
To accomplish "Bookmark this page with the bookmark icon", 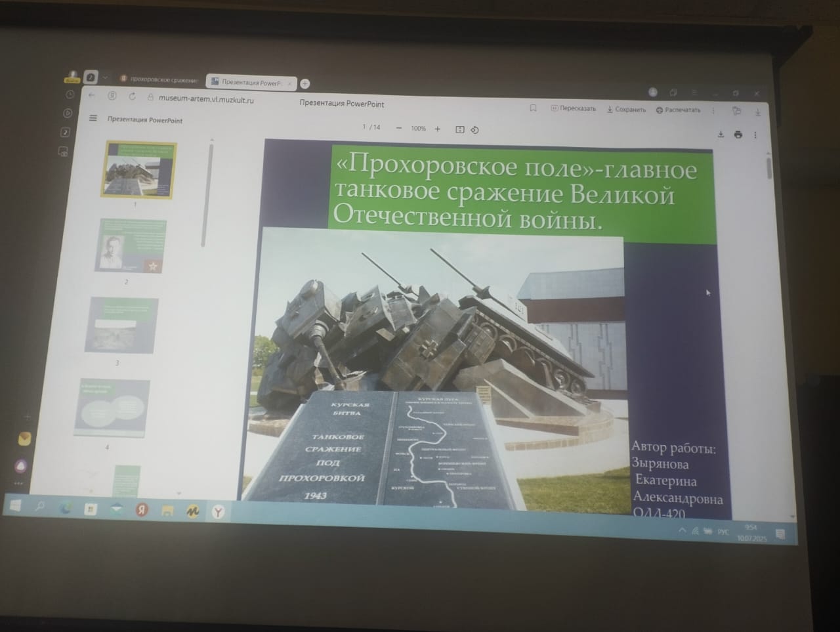I will pyautogui.click(x=533, y=108).
